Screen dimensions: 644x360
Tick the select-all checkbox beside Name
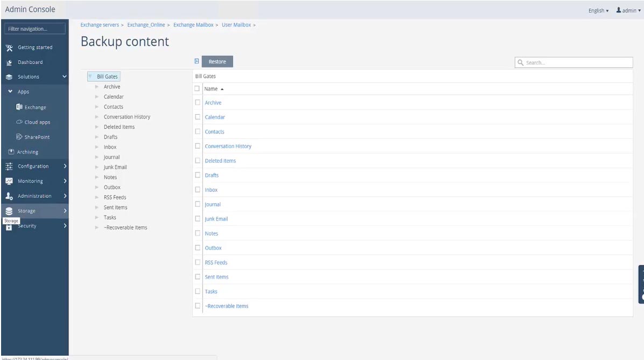point(197,88)
